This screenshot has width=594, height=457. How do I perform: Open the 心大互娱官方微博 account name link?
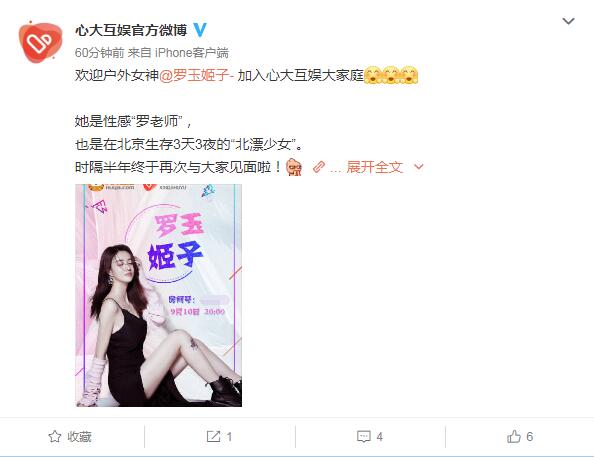click(131, 30)
